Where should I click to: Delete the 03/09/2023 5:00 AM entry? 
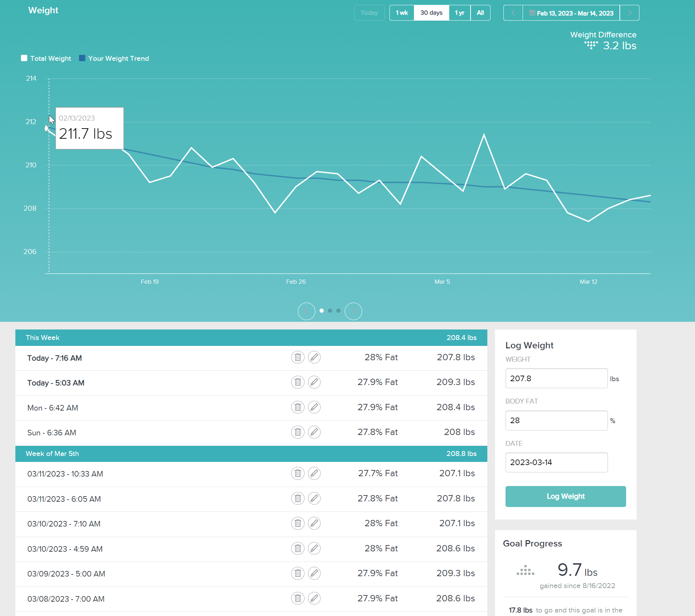point(298,573)
